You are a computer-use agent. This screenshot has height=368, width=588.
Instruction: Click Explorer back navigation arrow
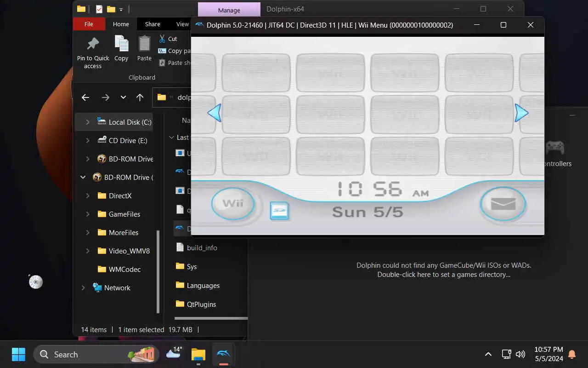pos(85,97)
